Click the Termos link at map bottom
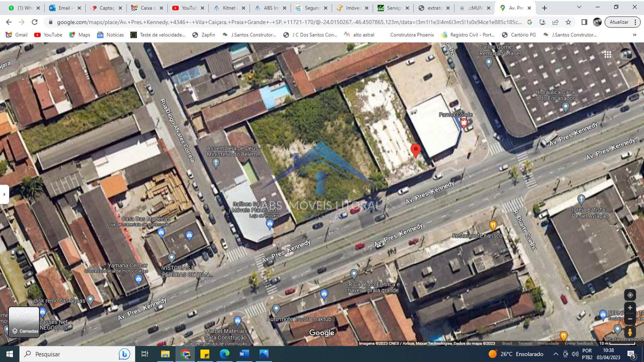 coord(525,343)
